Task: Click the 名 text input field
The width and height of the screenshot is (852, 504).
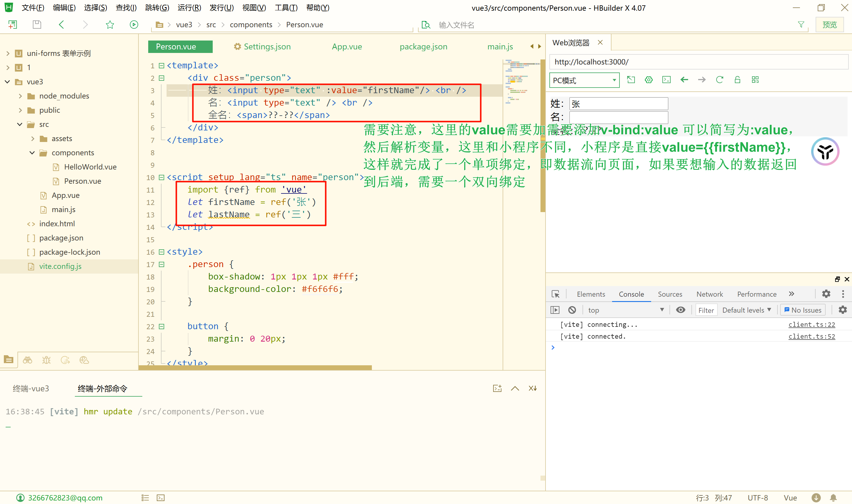Action: (618, 117)
